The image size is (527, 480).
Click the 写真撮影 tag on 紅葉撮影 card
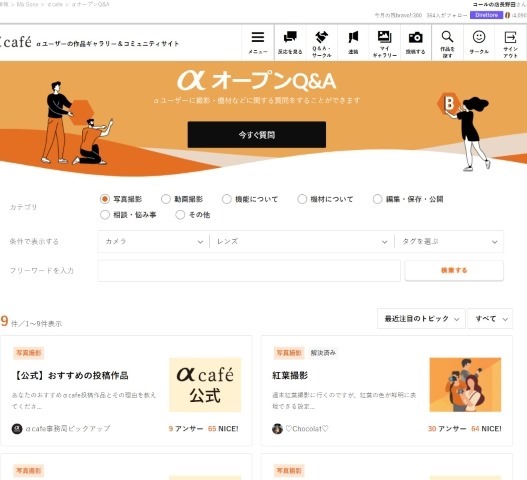(289, 353)
